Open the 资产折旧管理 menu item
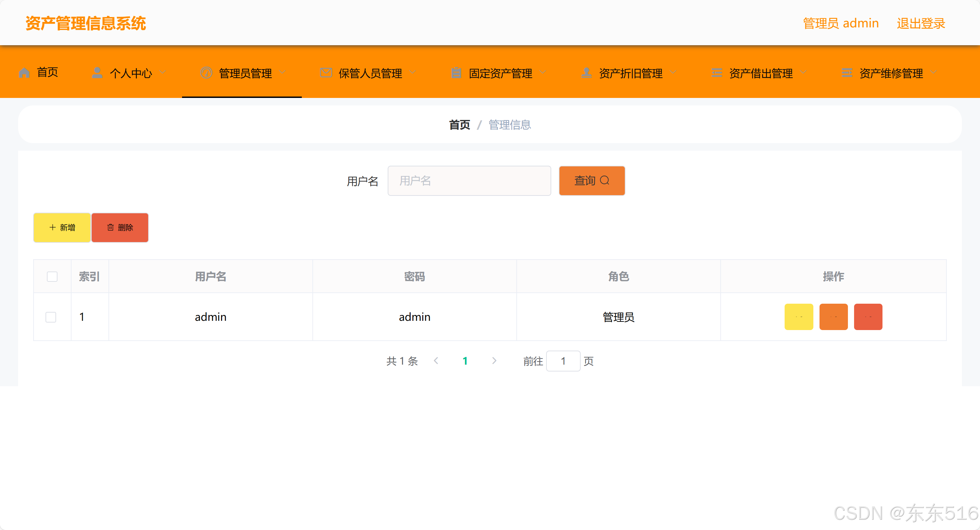 (630, 73)
